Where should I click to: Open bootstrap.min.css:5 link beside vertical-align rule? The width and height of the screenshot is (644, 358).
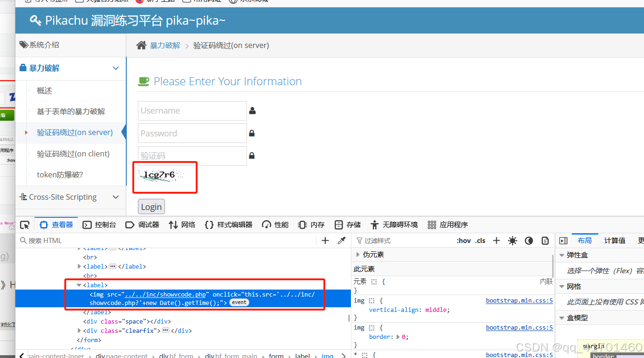pyautogui.click(x=520, y=301)
